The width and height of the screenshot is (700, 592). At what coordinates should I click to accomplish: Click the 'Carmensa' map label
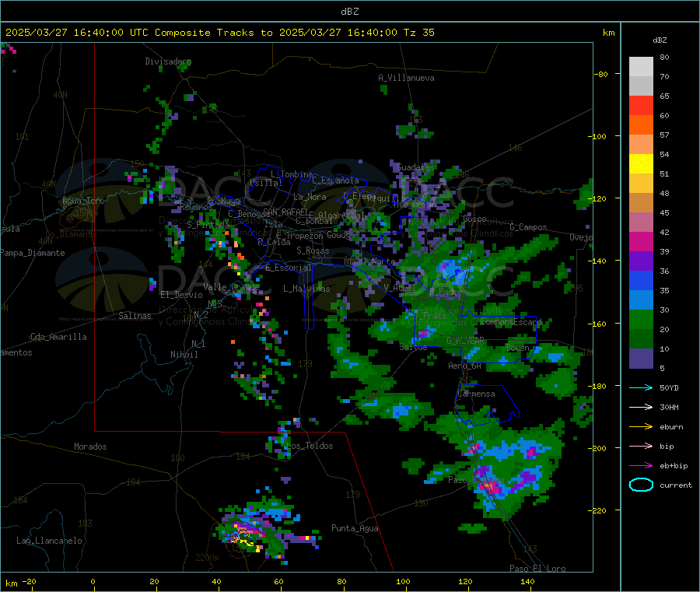pyautogui.click(x=476, y=394)
